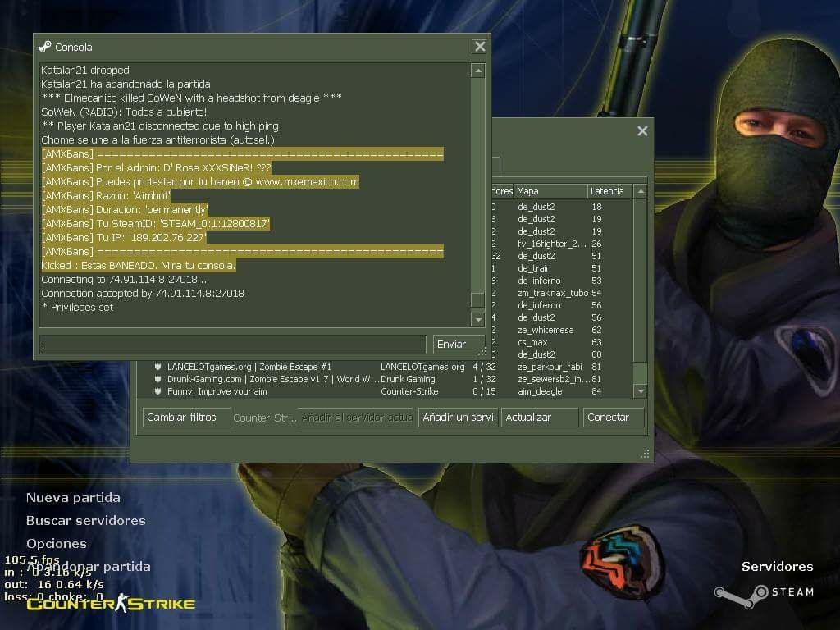Click the Elmecanico killed SoWeN headshot line

191,98
